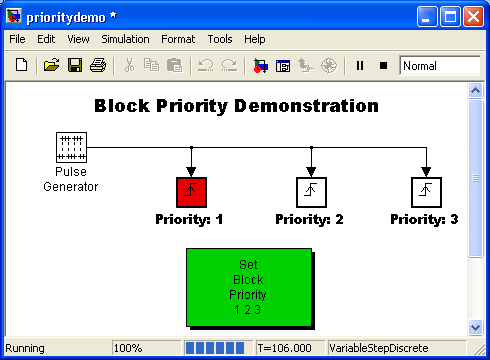The image size is (490, 360).
Task: Open a file with the folder icon
Action: [x=51, y=65]
